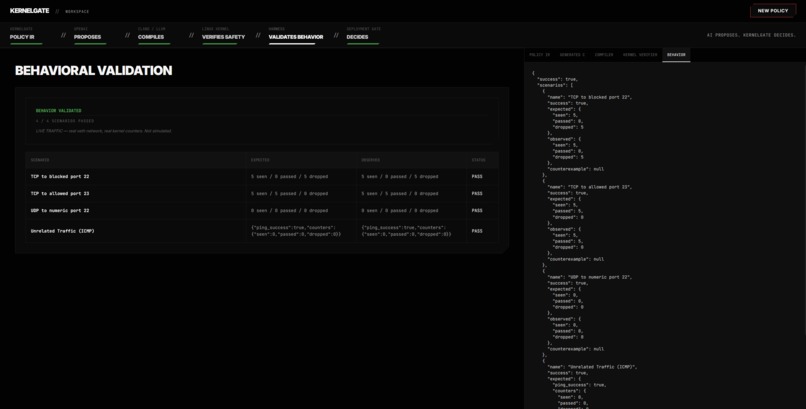
Task: Click the scenarios array line in JSON
Action: tap(555, 85)
